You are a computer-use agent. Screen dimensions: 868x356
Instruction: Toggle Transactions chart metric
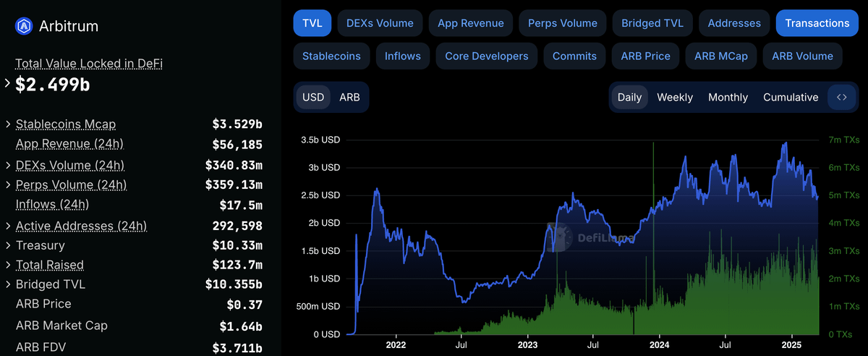click(x=817, y=23)
